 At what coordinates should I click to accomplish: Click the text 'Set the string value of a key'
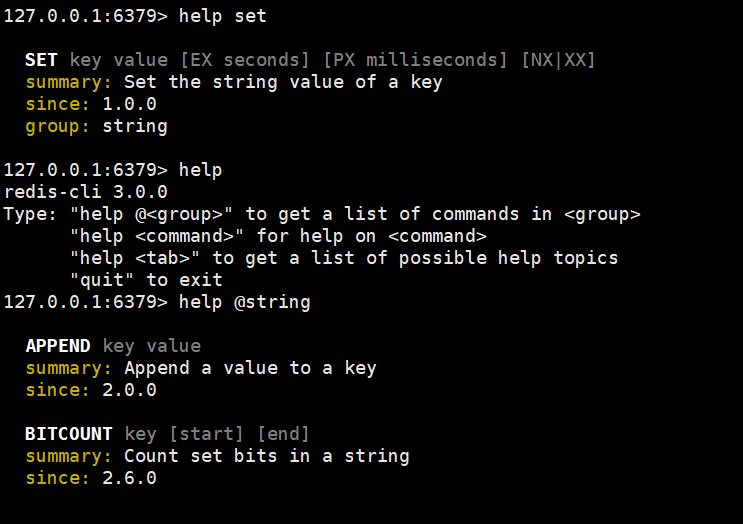tap(283, 82)
